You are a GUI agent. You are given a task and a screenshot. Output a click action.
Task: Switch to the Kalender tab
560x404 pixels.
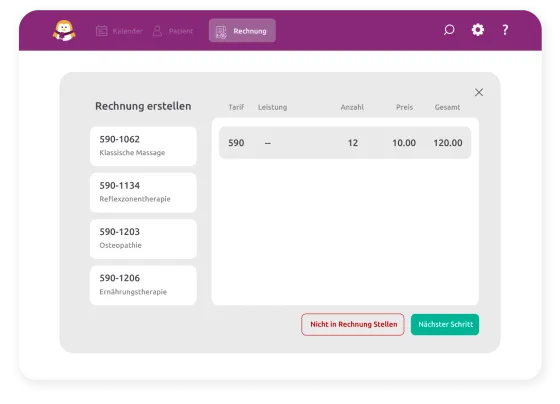[x=119, y=31]
